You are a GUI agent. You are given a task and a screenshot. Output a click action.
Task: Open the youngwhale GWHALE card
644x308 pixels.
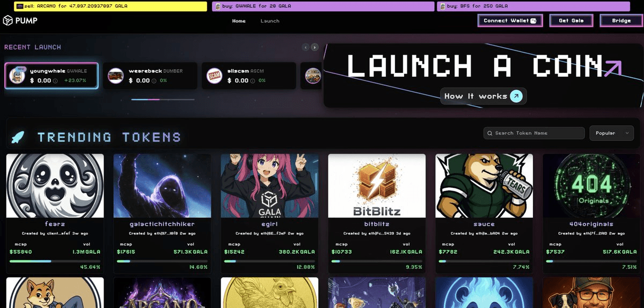tap(52, 76)
